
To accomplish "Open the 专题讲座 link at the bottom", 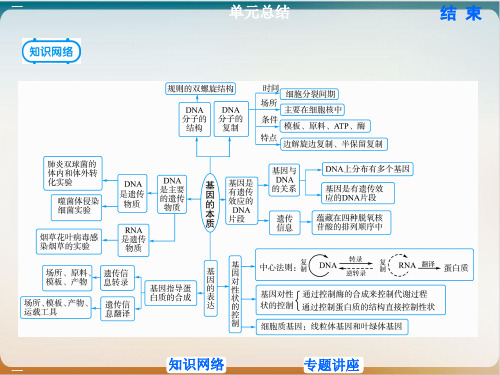I will pos(332,365).
